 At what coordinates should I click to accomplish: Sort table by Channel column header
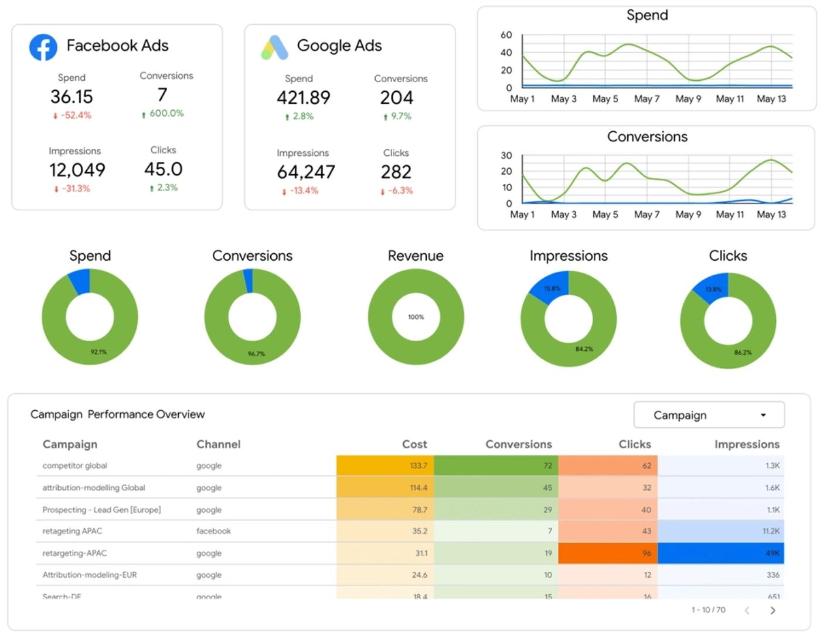218,444
